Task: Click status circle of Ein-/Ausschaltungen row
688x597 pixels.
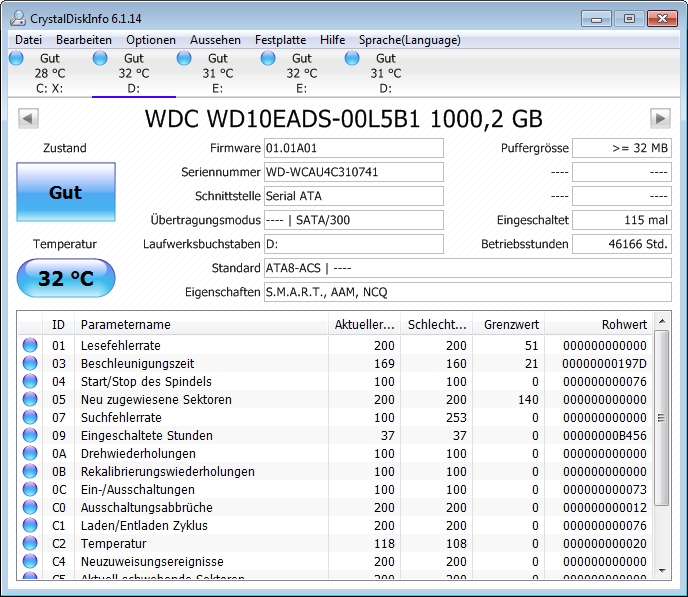Action: (x=30, y=489)
